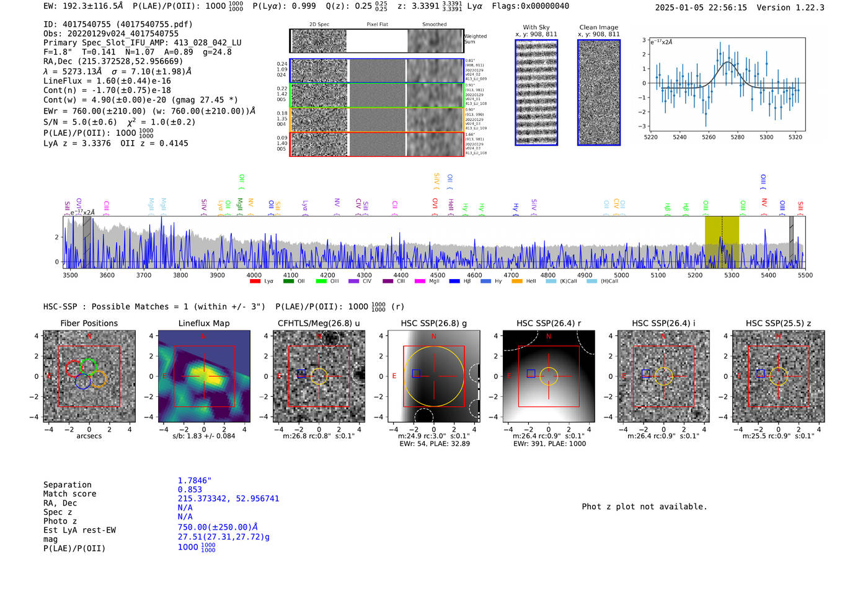Open the HSC SSP(26.4) i cutout
The image size is (868, 591).
coord(663,376)
